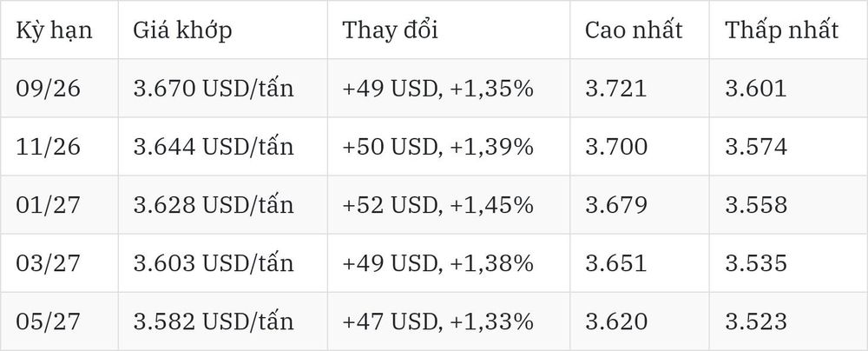Click the +50 USD, +1,39% cell
The width and height of the screenshot is (868, 351).
[x=449, y=146]
